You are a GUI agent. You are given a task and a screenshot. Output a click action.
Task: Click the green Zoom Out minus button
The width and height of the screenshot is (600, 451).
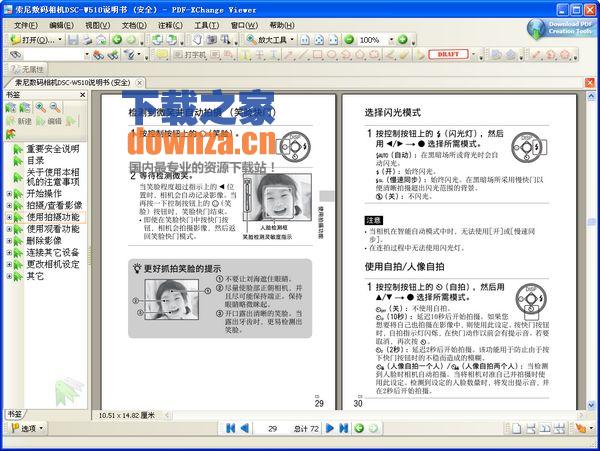[349, 40]
